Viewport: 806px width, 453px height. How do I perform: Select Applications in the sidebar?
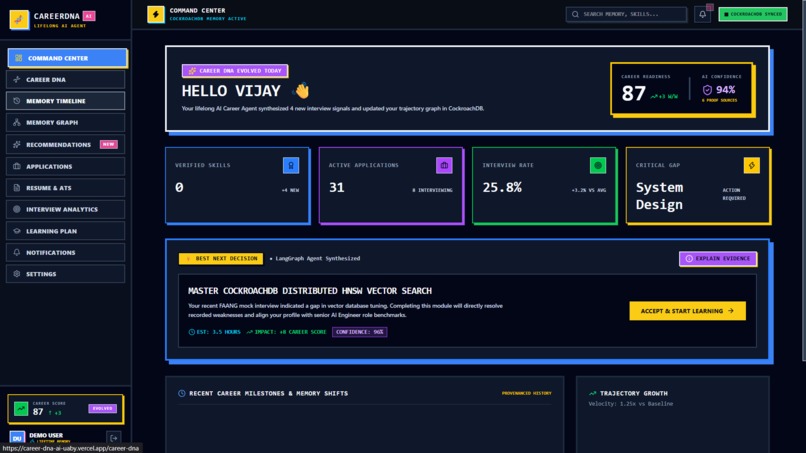pos(65,166)
